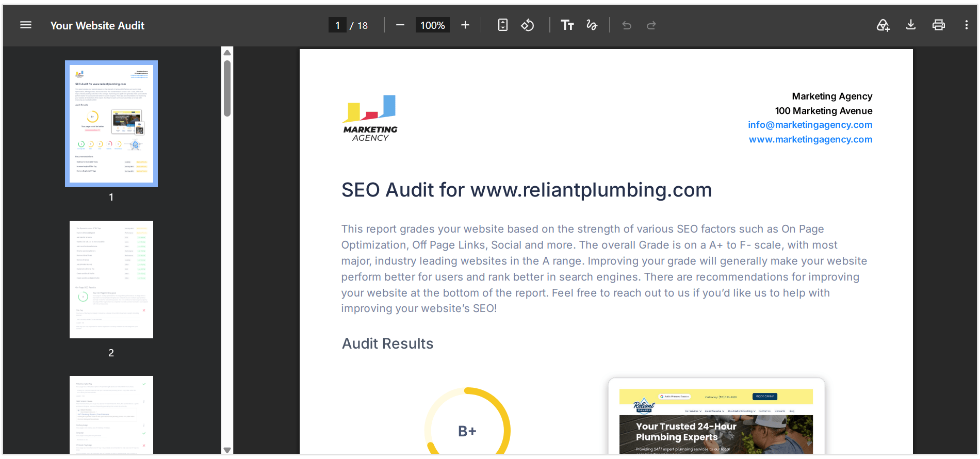
Task: Click the 'Audit Results' heading
Action: point(388,343)
